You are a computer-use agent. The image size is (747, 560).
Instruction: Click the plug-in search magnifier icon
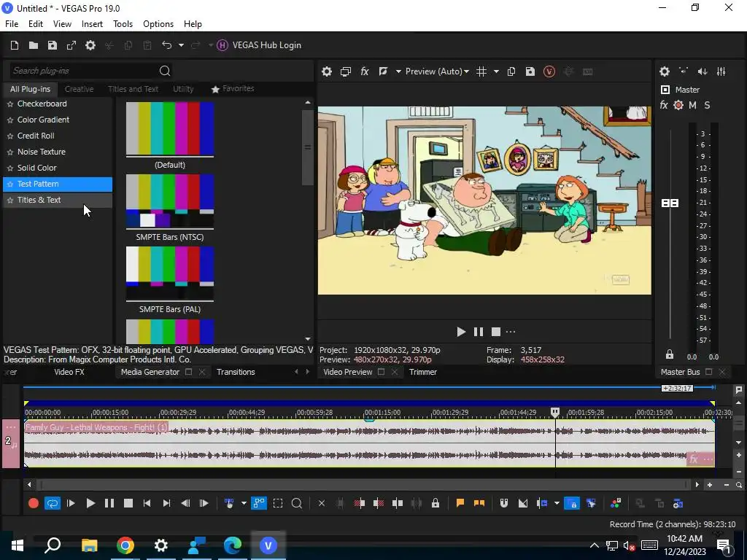tap(165, 71)
